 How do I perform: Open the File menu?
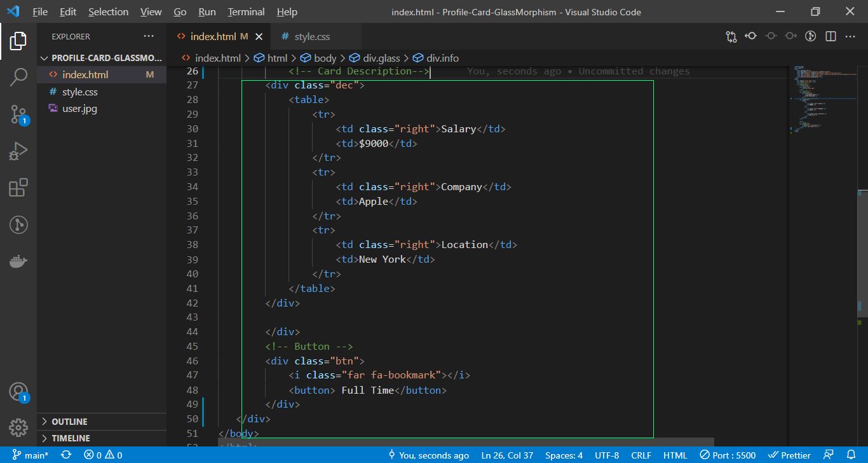point(40,11)
